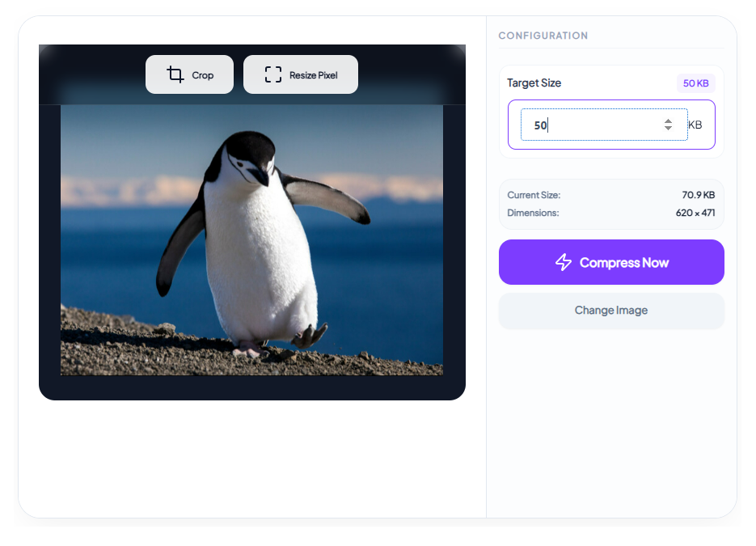Click the Current Size label

(534, 195)
